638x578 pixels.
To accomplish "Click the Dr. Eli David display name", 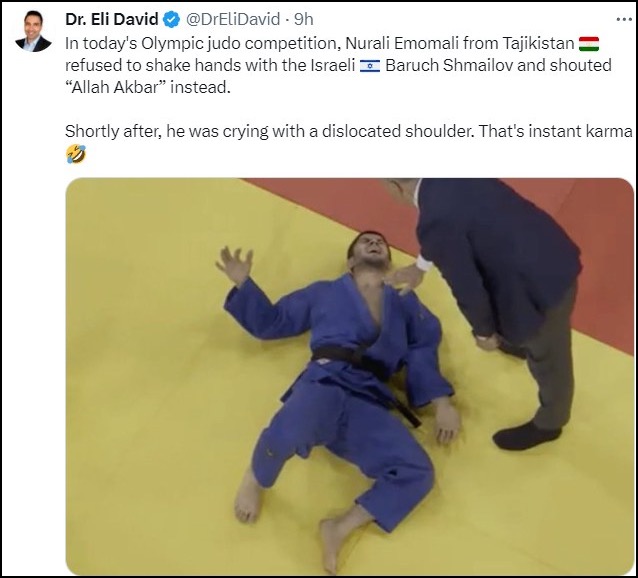I will [x=111, y=19].
